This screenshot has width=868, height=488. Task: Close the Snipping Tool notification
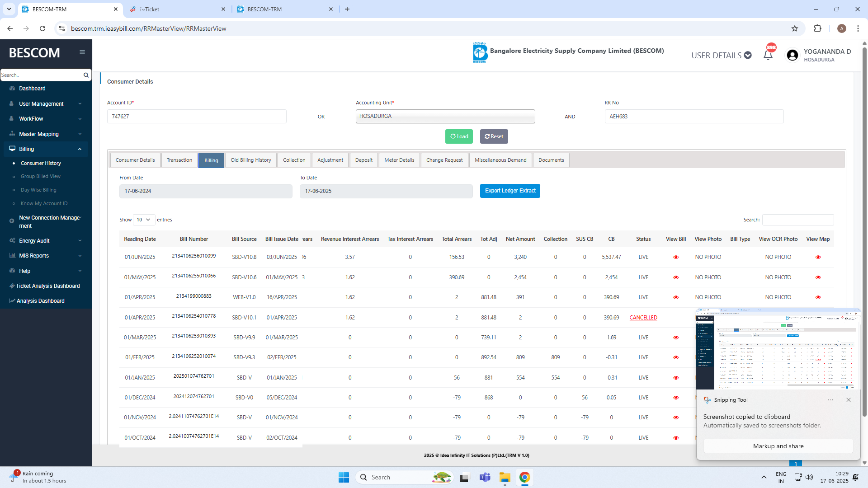pyautogui.click(x=849, y=400)
